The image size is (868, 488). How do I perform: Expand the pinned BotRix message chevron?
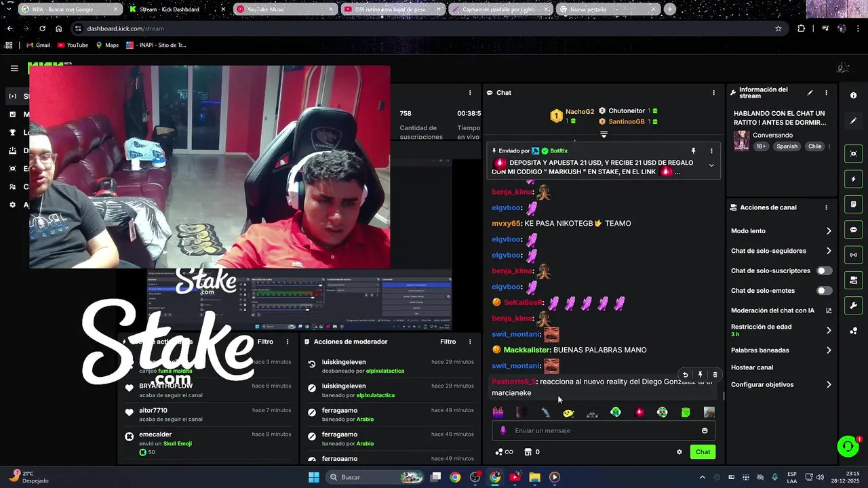(x=711, y=165)
